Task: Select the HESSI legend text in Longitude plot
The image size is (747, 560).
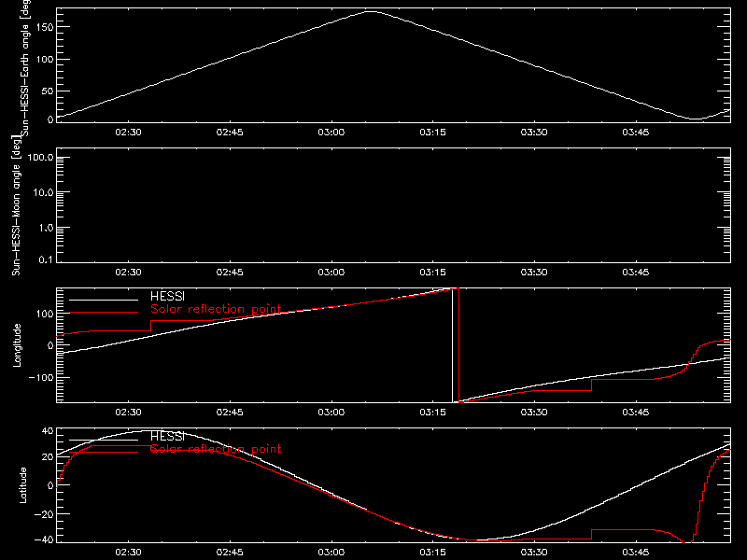Action: pos(167,297)
